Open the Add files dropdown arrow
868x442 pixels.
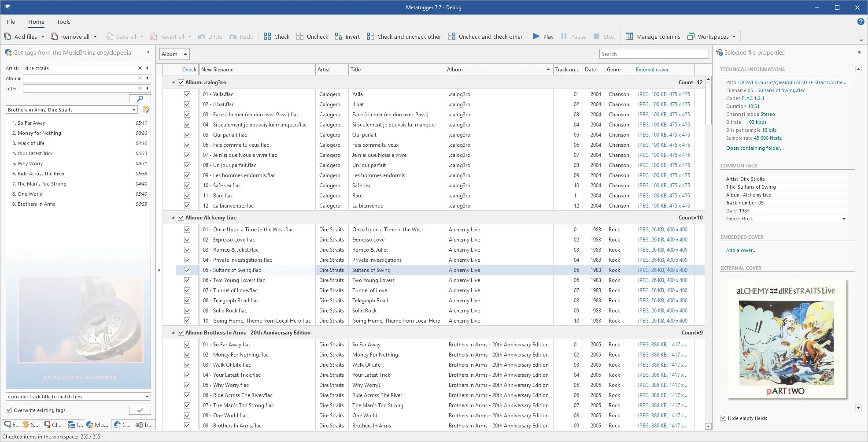(43, 37)
